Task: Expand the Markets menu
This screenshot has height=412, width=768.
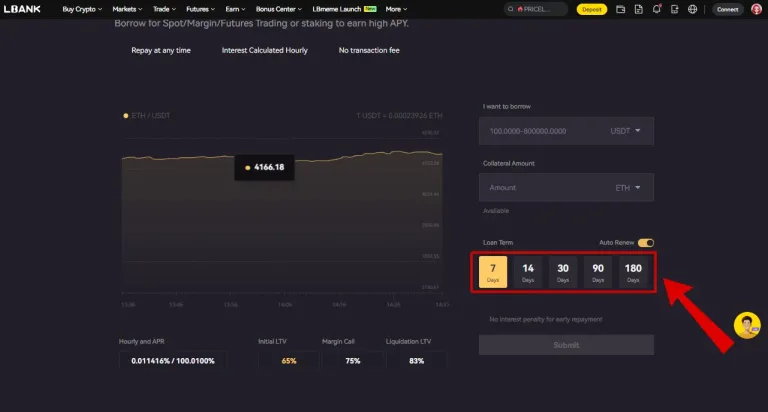Action: pos(127,9)
